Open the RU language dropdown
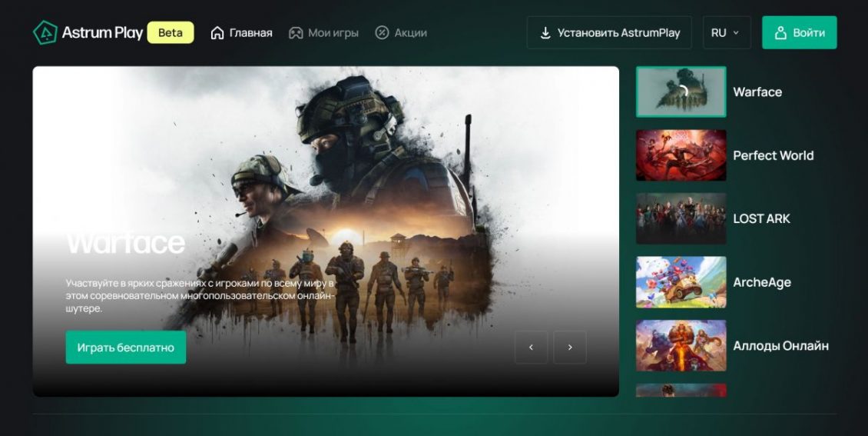868x436 pixels. [726, 33]
